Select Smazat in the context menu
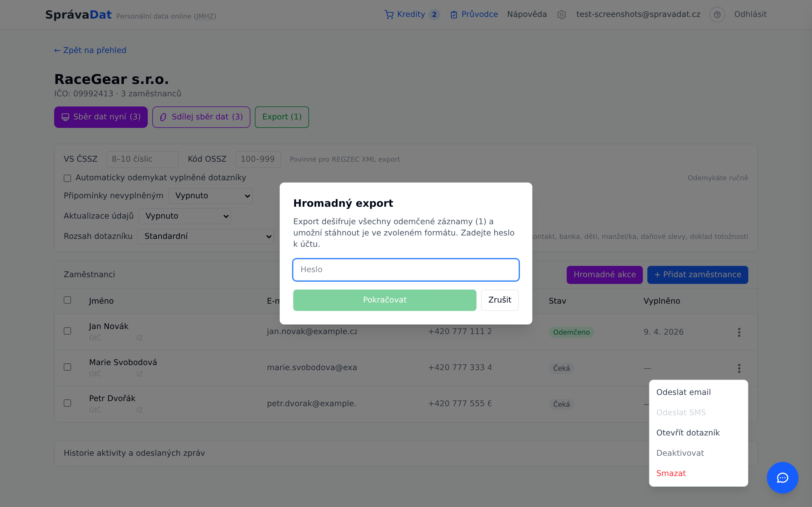Viewport: 812px width, 507px height. [x=671, y=473]
